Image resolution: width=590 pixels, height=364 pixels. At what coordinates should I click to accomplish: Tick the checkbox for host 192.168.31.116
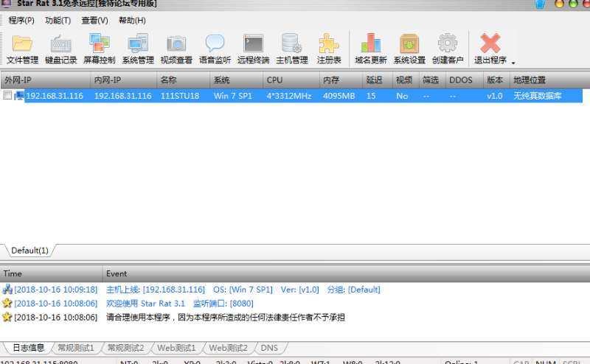point(7,96)
